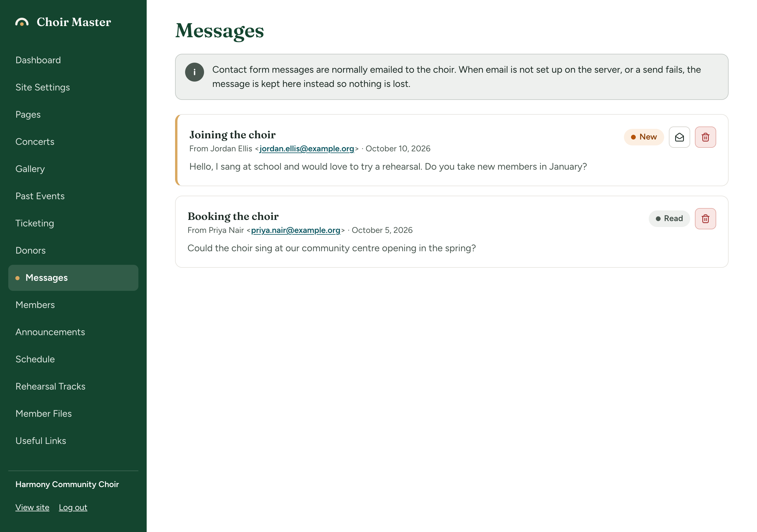Click the New status badge
This screenshot has width=757, height=532.
pyautogui.click(x=643, y=137)
